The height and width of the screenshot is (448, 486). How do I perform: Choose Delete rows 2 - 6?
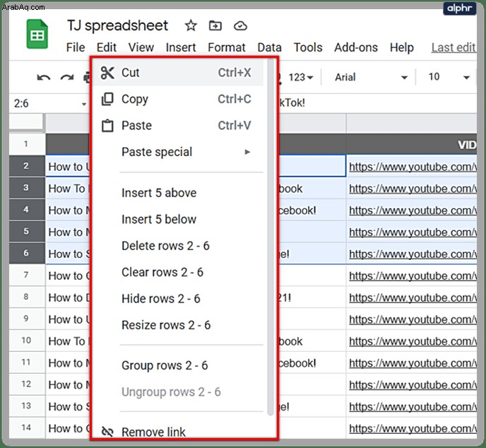click(x=165, y=245)
